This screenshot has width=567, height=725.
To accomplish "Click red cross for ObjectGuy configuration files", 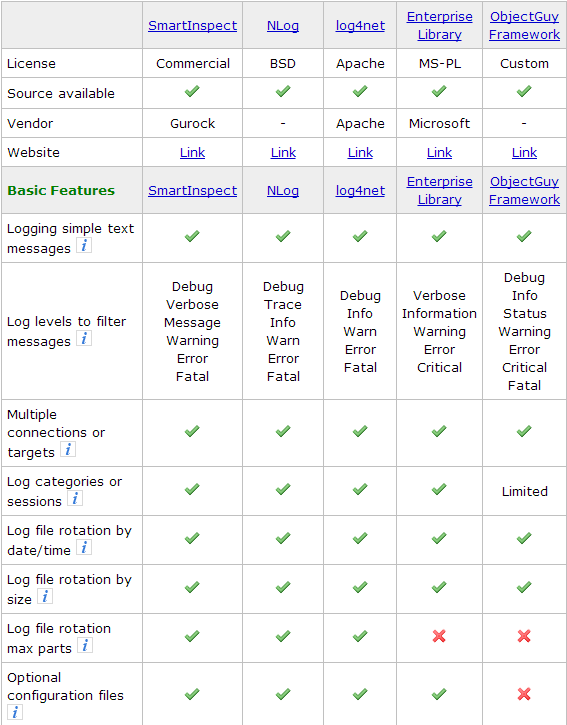I will 524,694.
